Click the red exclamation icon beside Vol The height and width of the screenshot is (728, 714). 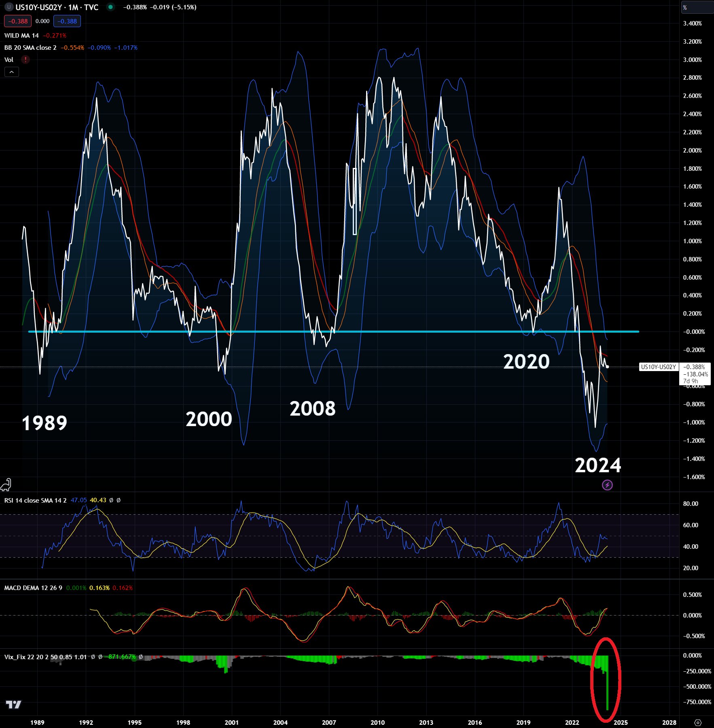(x=25, y=60)
